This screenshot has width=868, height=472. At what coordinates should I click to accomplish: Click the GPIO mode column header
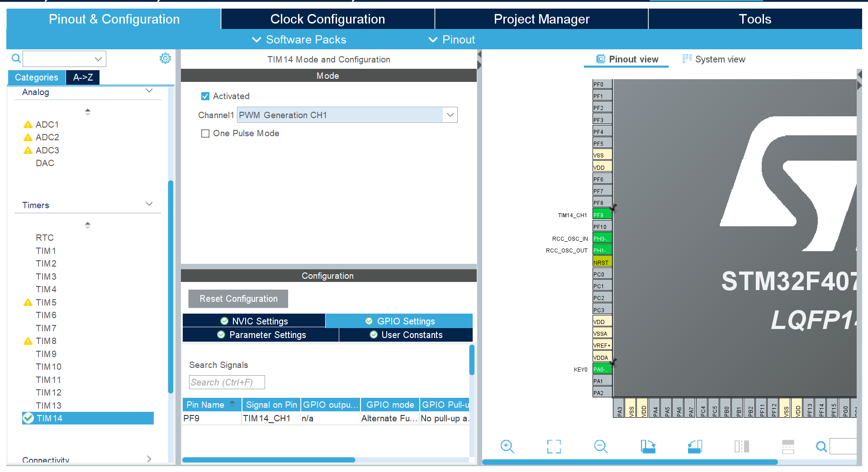pos(390,405)
